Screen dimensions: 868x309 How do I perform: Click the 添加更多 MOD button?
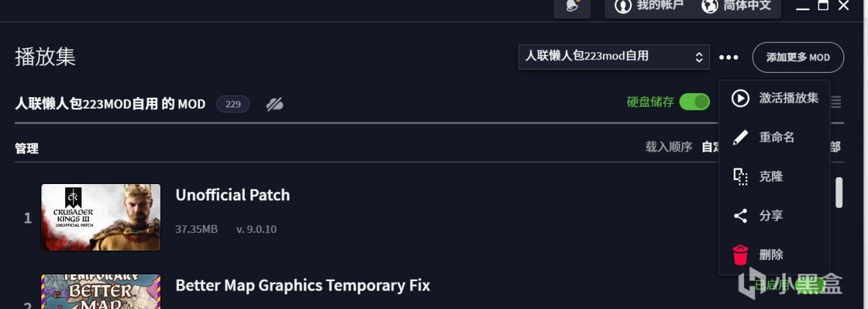click(x=797, y=58)
